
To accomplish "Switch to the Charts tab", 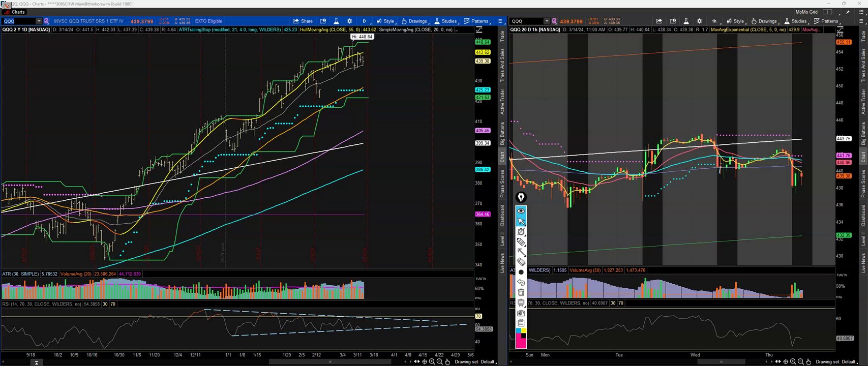I will tap(15, 12).
